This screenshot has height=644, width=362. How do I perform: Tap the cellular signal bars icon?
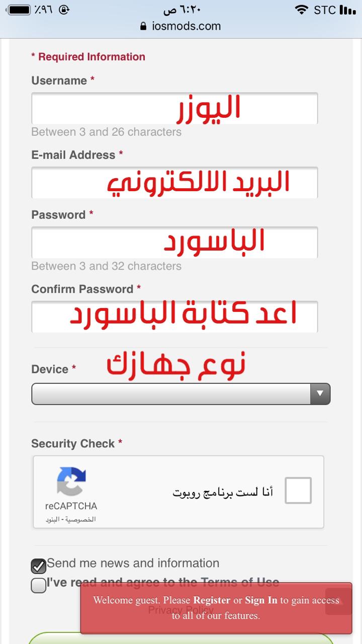[347, 10]
